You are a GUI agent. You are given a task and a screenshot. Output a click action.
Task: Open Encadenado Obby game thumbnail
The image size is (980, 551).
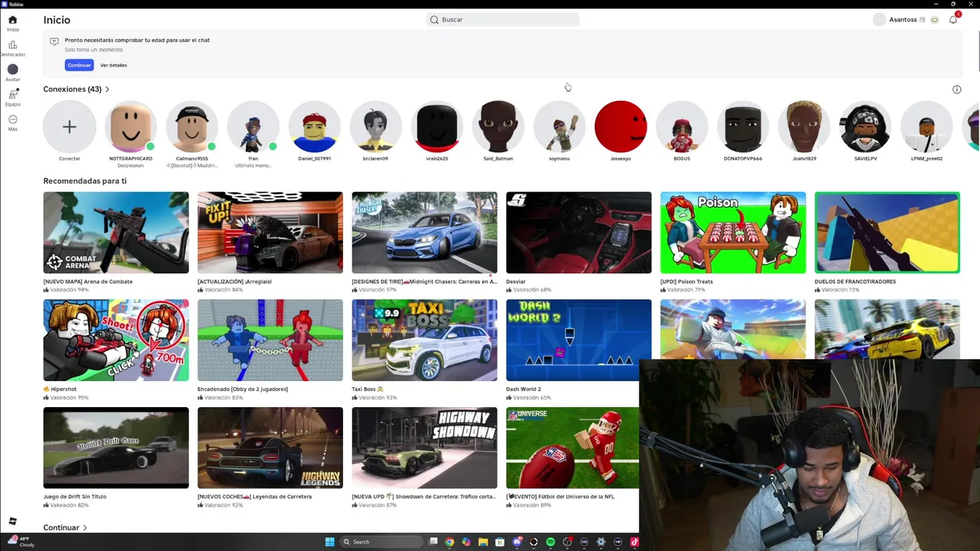click(x=270, y=341)
